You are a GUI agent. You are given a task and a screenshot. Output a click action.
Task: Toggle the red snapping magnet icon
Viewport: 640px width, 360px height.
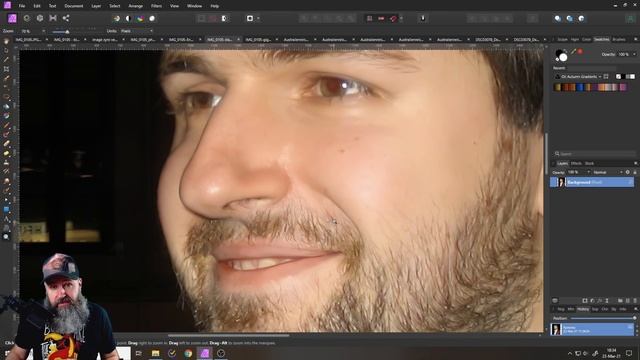pos(393,18)
